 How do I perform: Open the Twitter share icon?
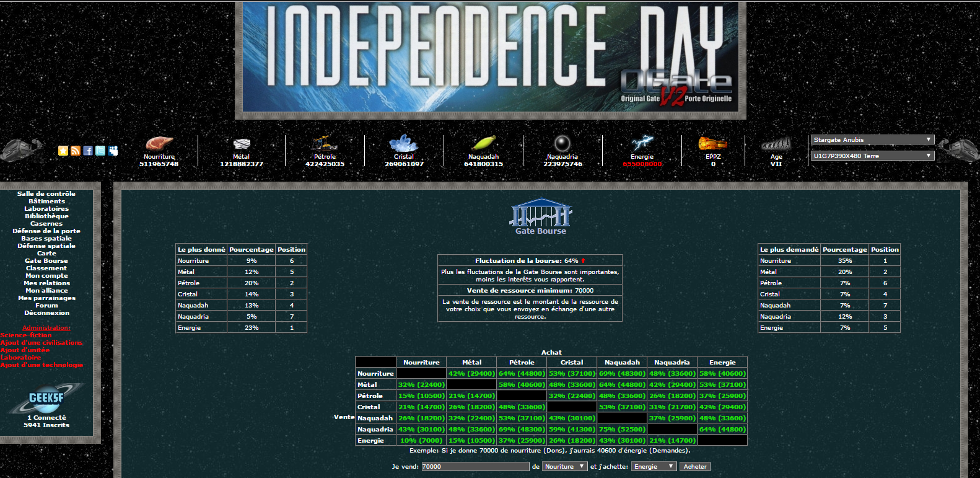100,151
